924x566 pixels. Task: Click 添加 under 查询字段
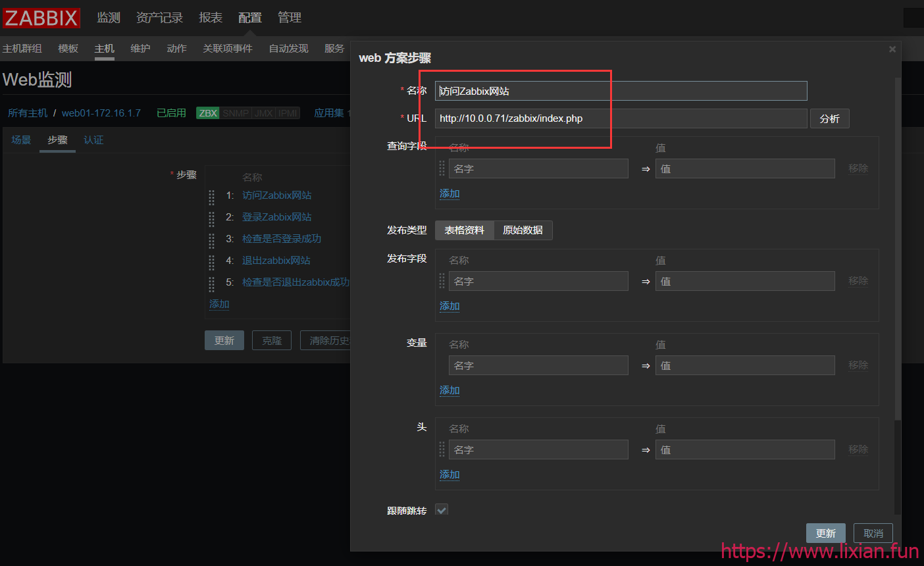click(449, 193)
